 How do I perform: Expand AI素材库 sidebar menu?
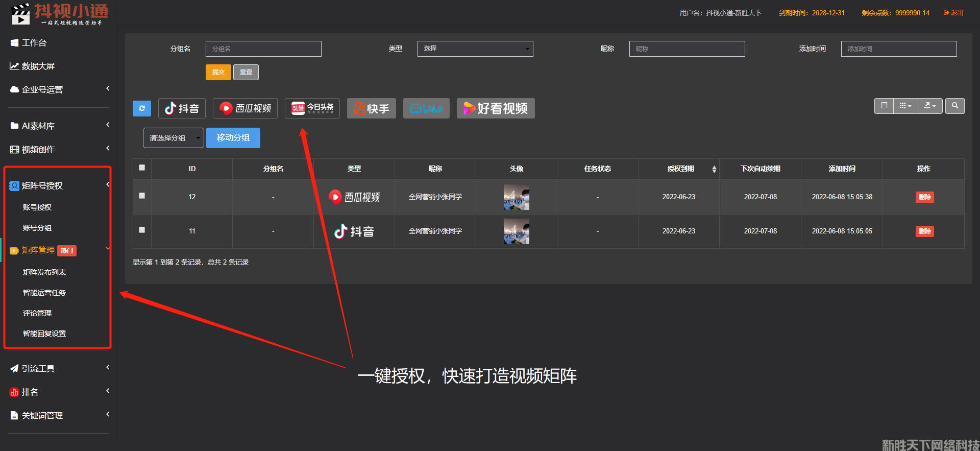pyautogui.click(x=59, y=126)
